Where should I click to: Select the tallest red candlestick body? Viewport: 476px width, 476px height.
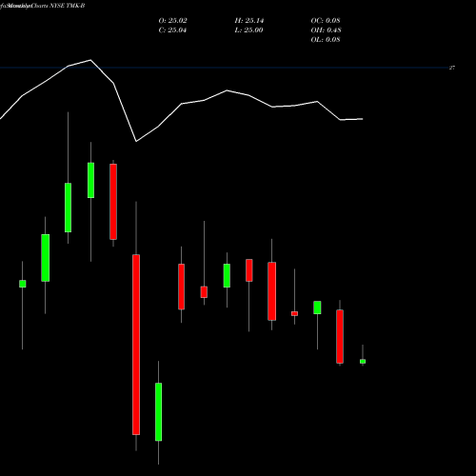(136, 345)
